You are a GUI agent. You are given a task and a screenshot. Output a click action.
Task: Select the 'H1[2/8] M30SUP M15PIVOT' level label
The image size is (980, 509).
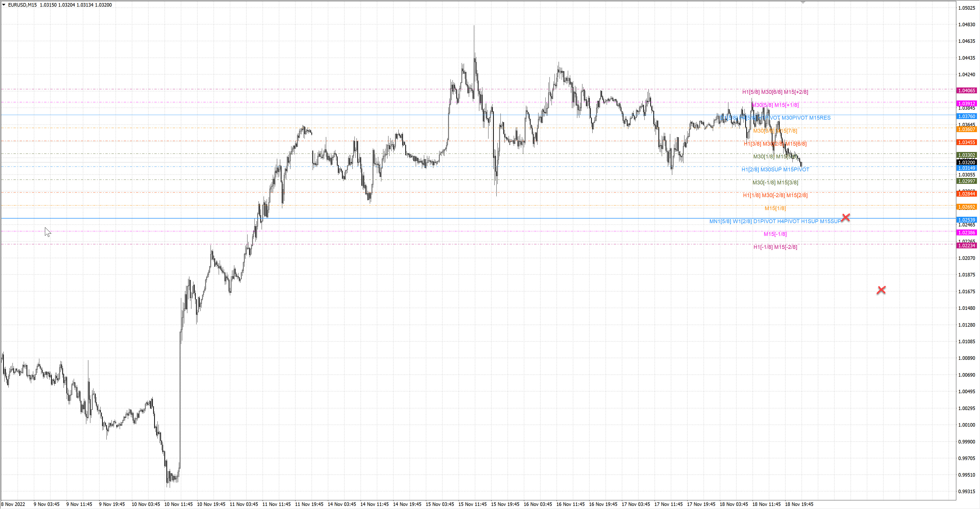tap(775, 170)
